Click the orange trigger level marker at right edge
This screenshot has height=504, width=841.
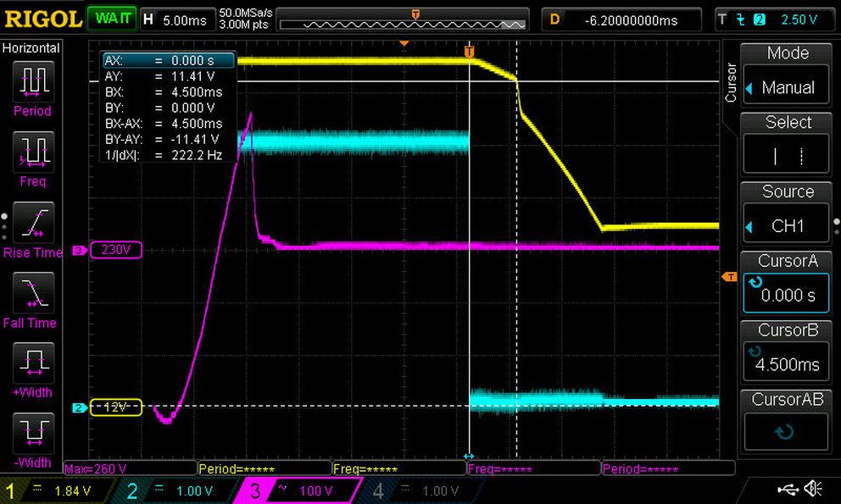click(x=729, y=277)
